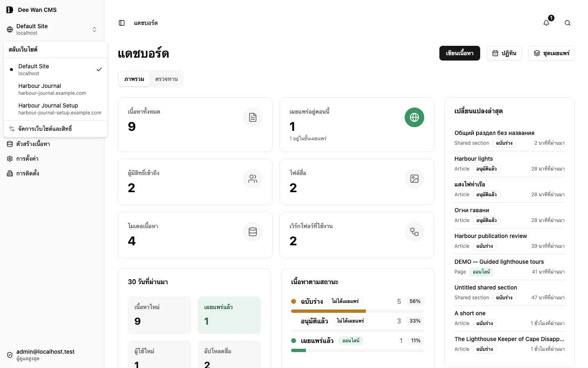
Task: Click the เผยแพร่แล้ว green progress bar
Action: point(298,350)
